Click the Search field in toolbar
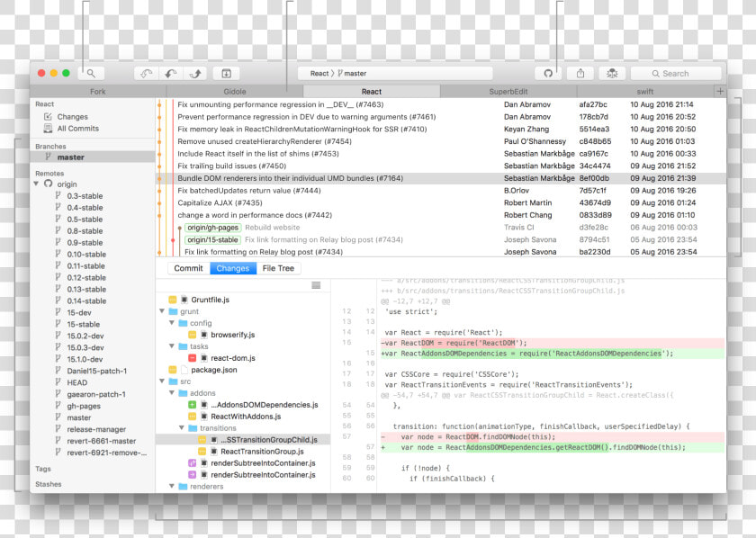 tap(676, 73)
